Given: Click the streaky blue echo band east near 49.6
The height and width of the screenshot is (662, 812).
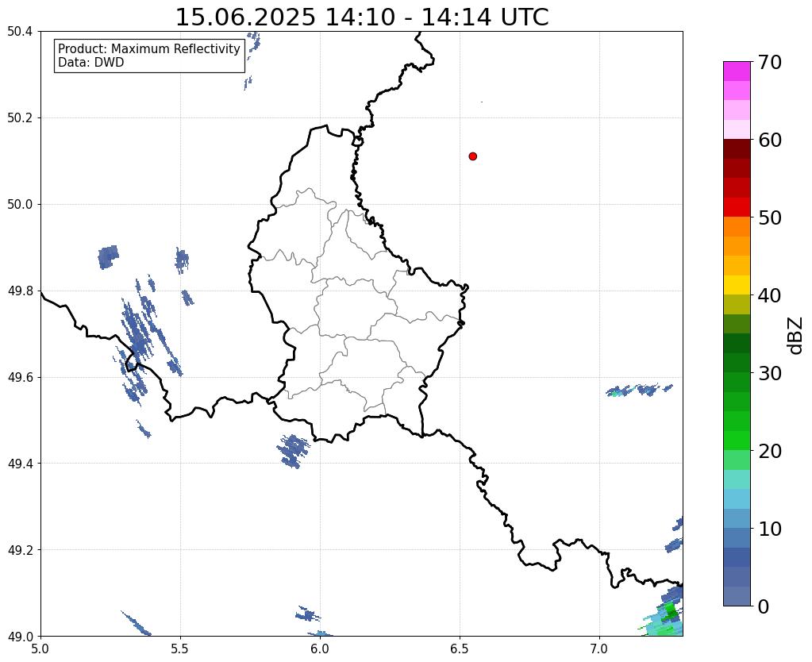Looking at the screenshot, I should (x=638, y=390).
